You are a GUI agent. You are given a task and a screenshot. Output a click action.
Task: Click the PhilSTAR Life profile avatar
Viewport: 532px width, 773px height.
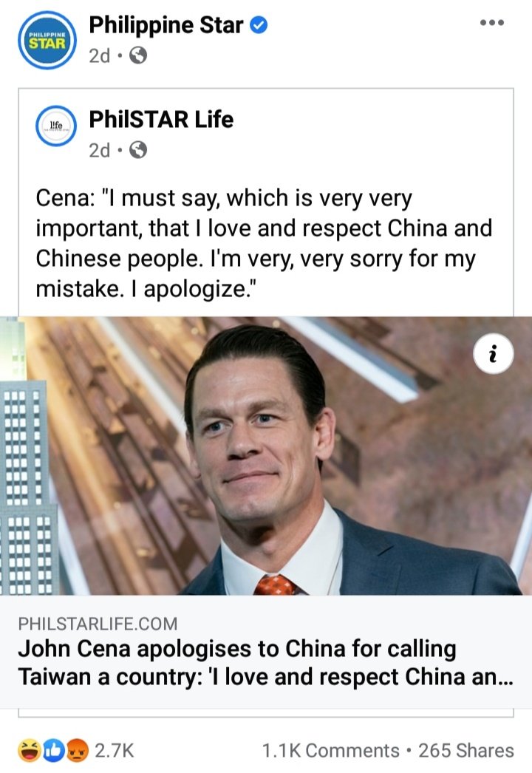coord(55,126)
